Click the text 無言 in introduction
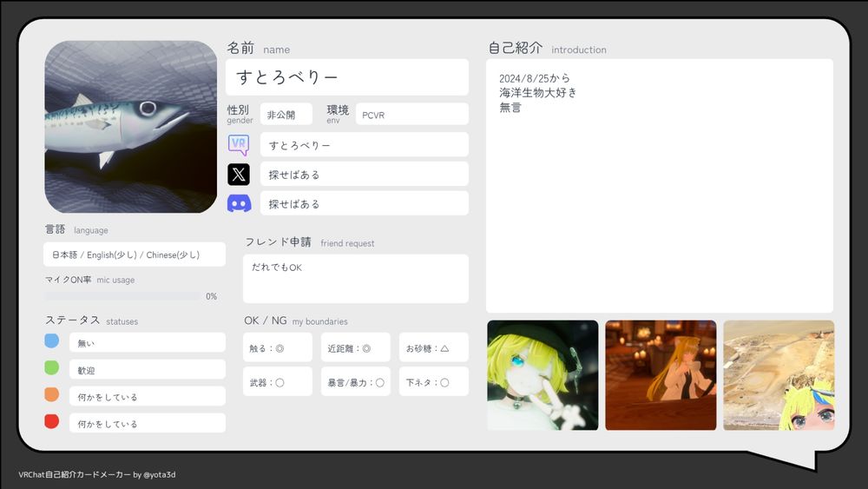This screenshot has width=868, height=489. coord(510,108)
